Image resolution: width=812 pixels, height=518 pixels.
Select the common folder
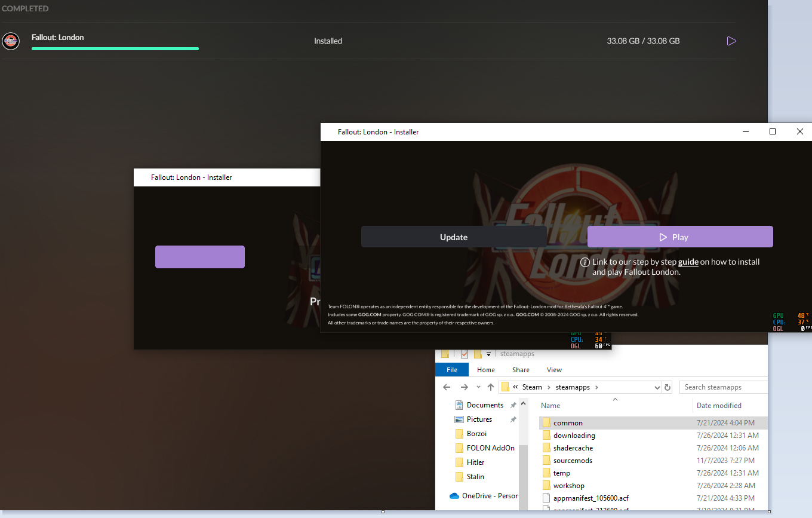[568, 423]
